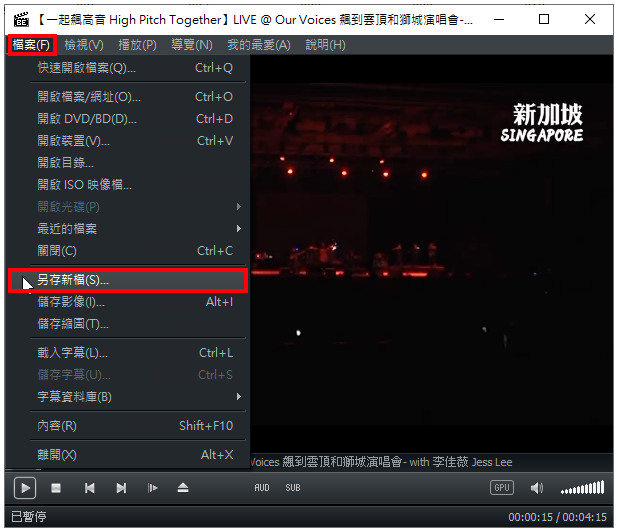Choose 離開(X) to exit player
Screen dimensions: 618x531
[129, 455]
